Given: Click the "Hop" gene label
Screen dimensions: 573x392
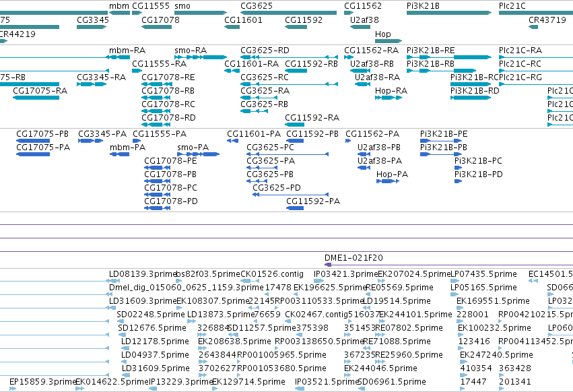Looking at the screenshot, I should click(x=383, y=34).
